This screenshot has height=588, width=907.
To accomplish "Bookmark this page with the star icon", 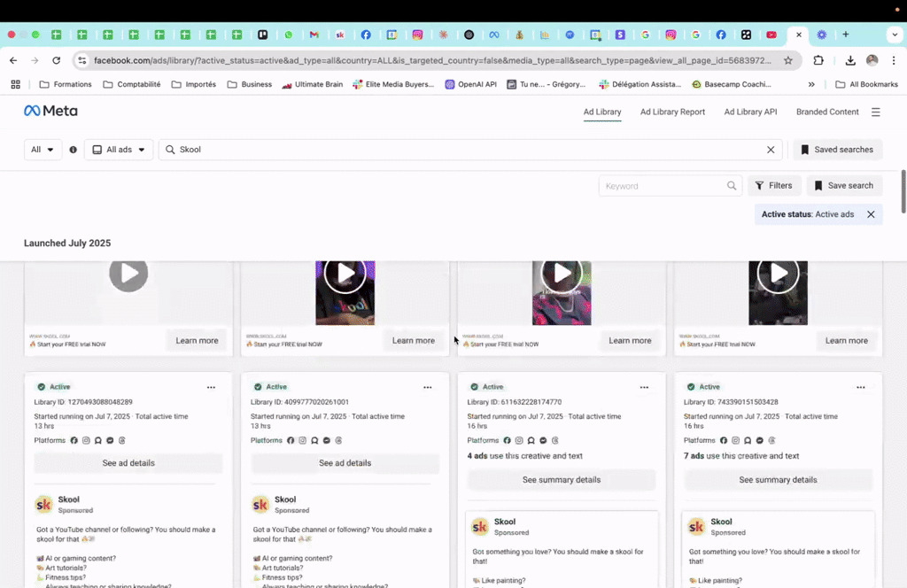I will pyautogui.click(x=787, y=60).
